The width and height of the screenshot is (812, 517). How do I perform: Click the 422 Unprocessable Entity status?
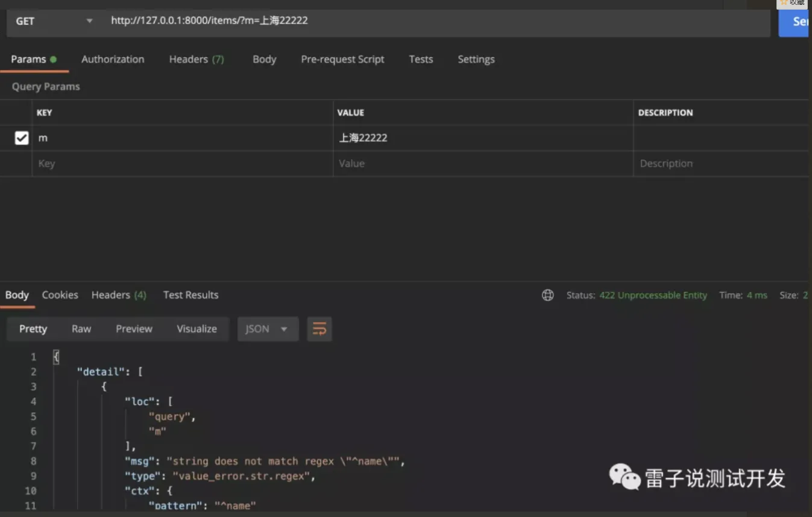click(x=653, y=295)
